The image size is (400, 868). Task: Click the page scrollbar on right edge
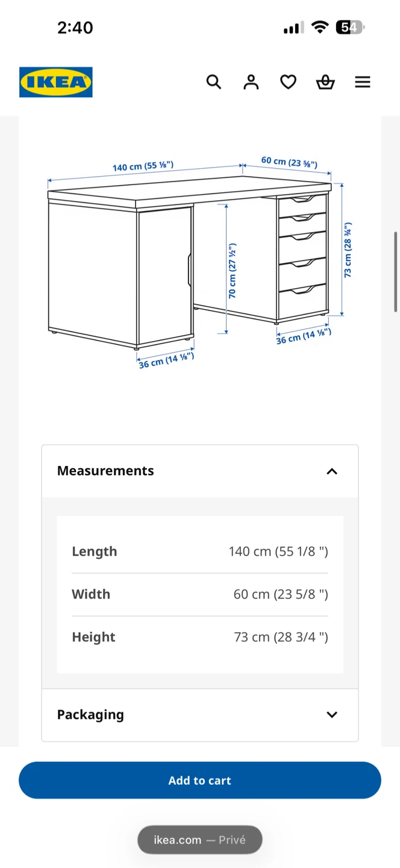click(396, 271)
